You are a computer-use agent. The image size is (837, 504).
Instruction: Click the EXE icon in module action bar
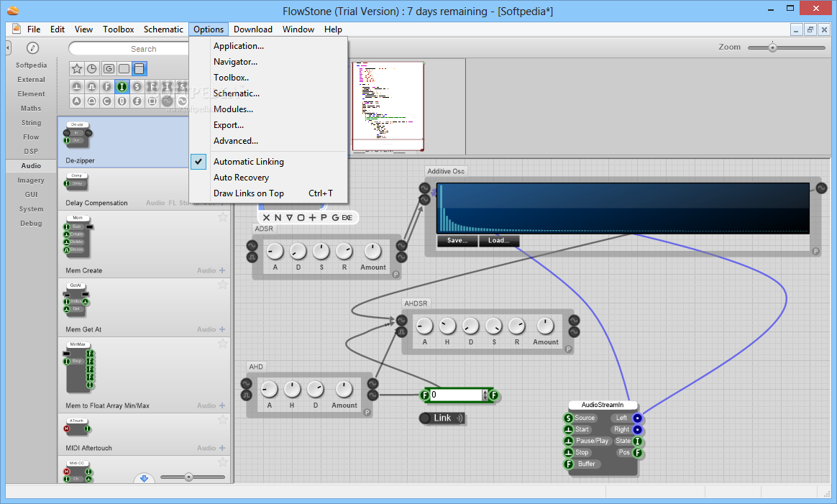(x=347, y=218)
